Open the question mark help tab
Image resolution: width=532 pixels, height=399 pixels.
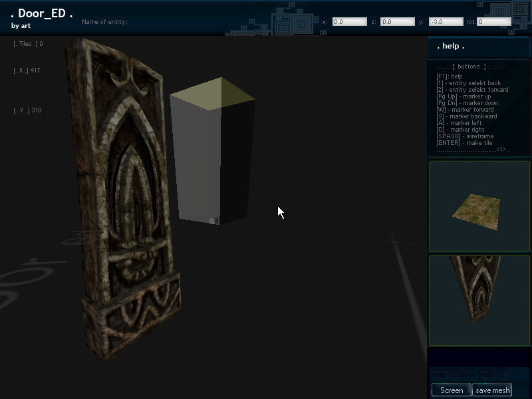click(x=502, y=375)
